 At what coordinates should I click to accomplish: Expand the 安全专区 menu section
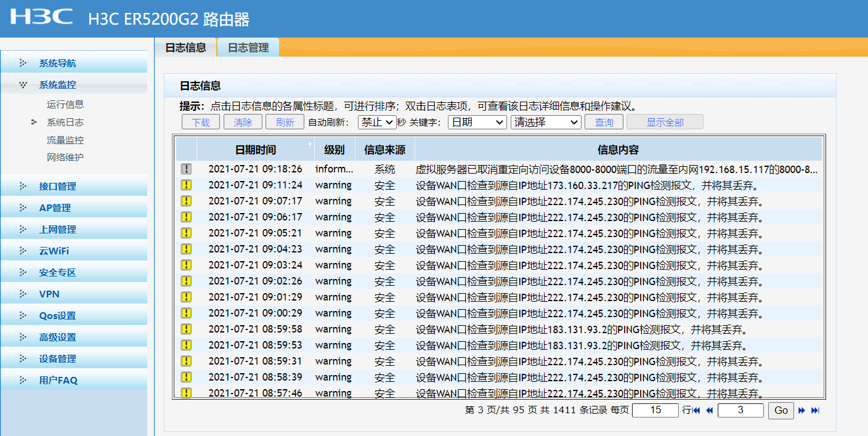point(74,272)
